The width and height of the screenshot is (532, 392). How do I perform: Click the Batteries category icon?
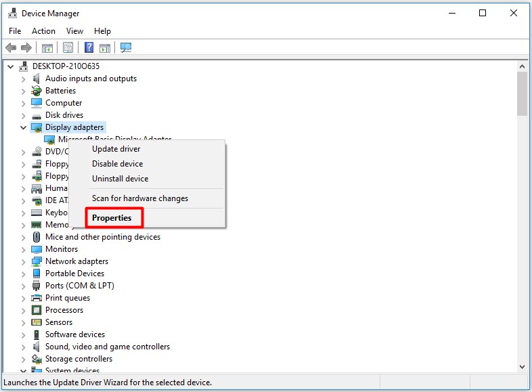[x=37, y=91]
